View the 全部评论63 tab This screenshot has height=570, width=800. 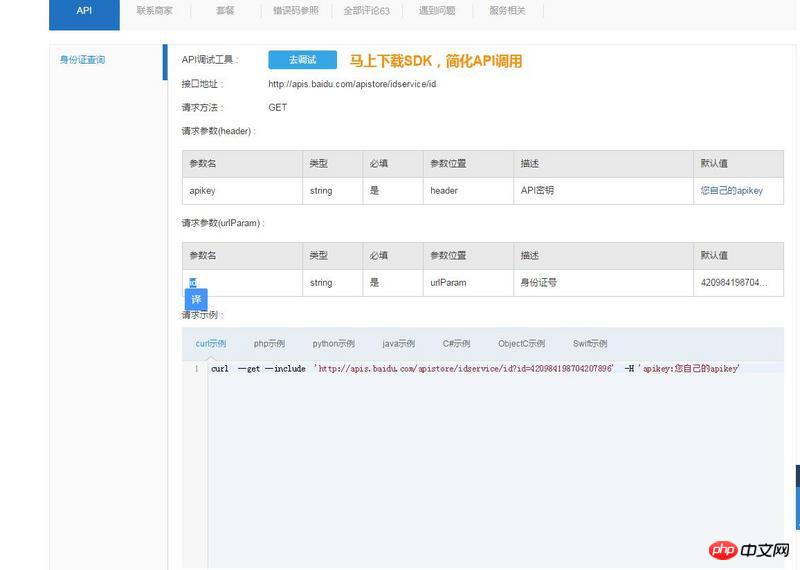(x=366, y=11)
